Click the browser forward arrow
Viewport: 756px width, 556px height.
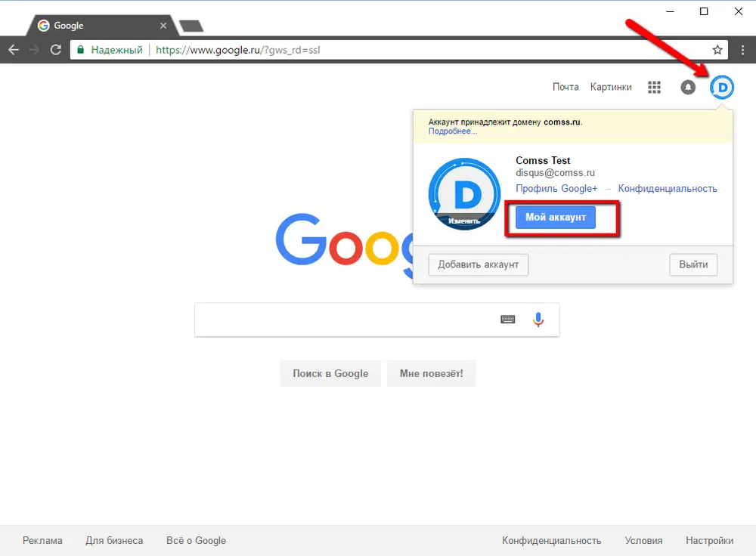click(34, 50)
